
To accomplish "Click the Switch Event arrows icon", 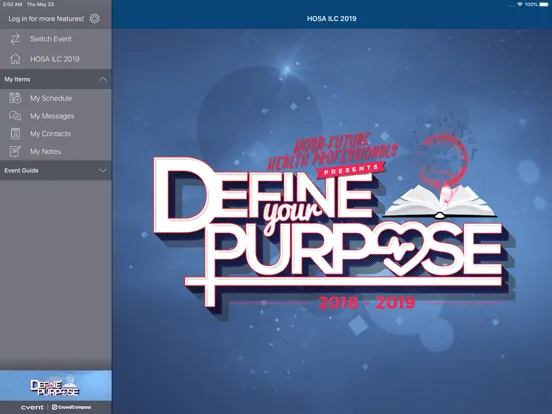I will point(15,39).
